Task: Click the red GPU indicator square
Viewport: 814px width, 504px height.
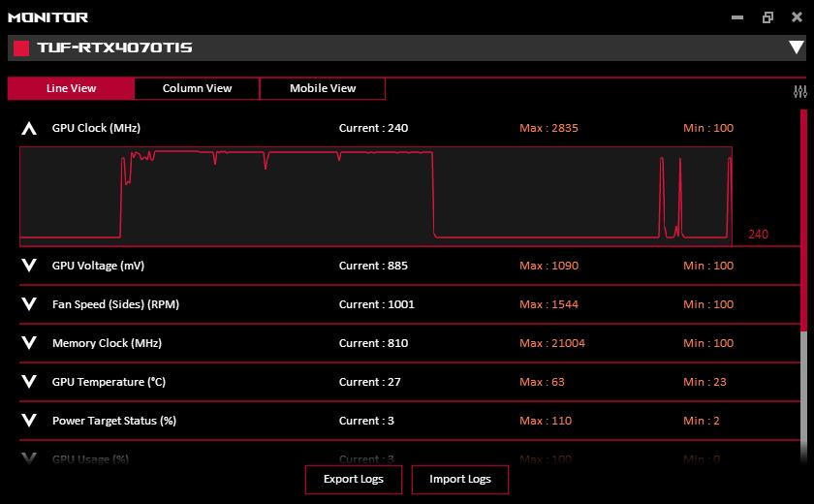Action: 21,47
